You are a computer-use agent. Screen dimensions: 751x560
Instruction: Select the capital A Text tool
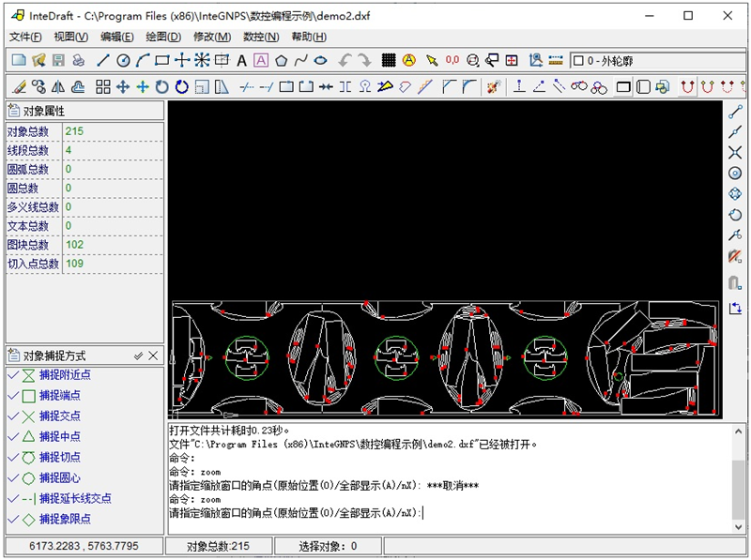click(x=241, y=60)
